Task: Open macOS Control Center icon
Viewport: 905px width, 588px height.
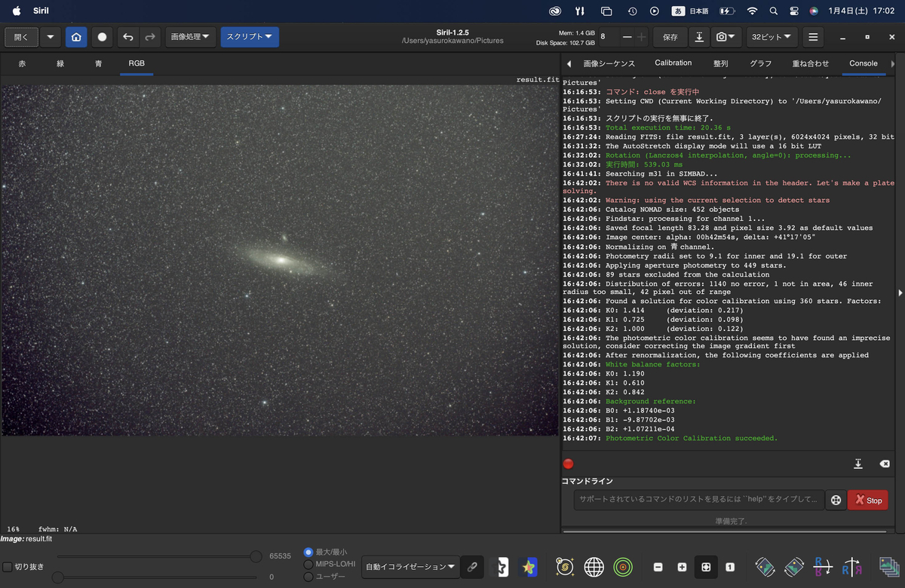Action: click(x=793, y=11)
